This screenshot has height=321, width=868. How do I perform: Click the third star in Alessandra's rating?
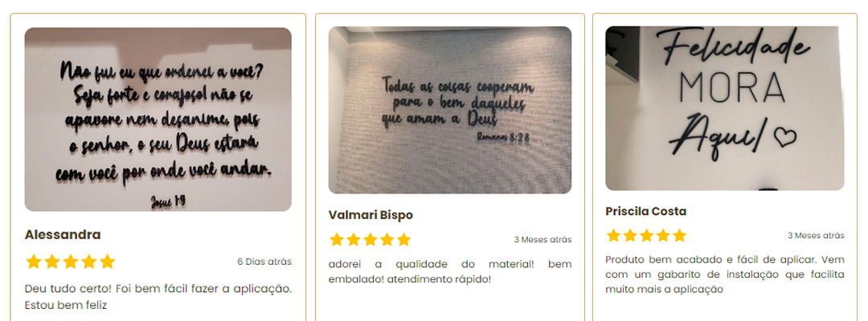(70, 262)
